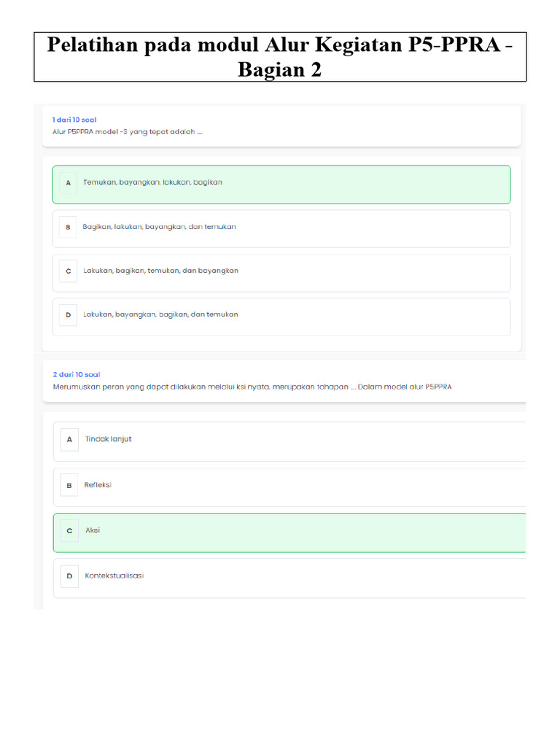Select 'Lakukan, bayangkan, bagikan, dan temukan' option
The image size is (560, 747).
point(161,314)
